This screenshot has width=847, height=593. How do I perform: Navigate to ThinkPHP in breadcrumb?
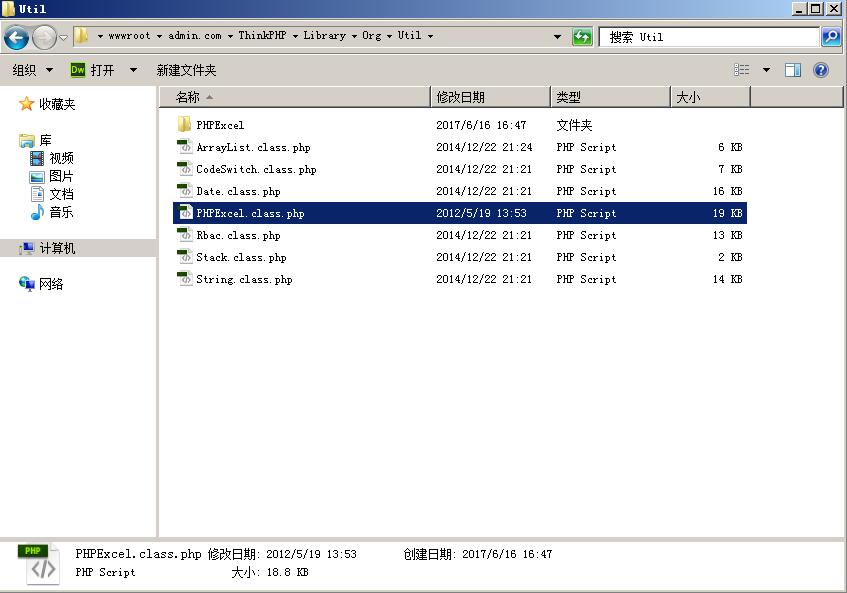[x=262, y=36]
